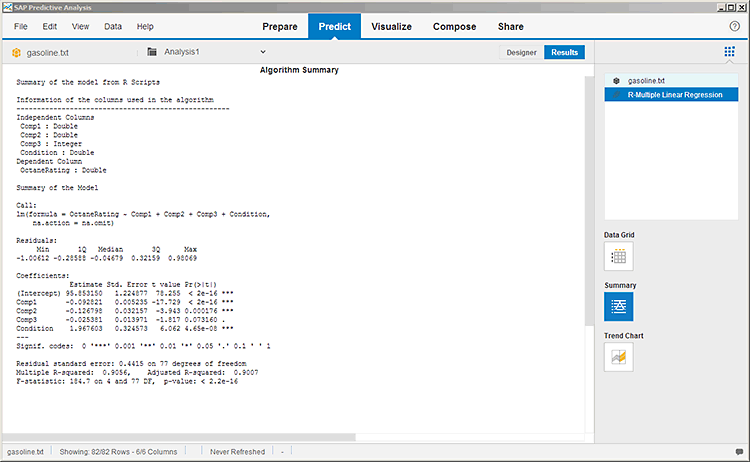
Task: Click the Analysis1 folder icon
Action: 152,52
